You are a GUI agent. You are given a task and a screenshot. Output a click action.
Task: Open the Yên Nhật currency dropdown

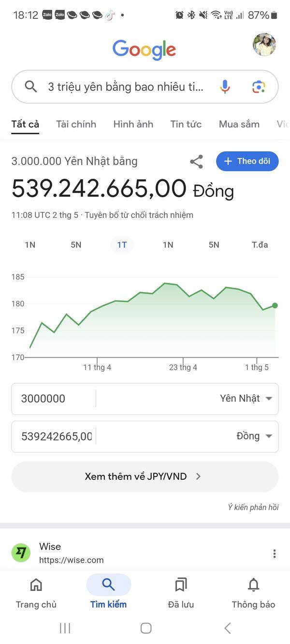(x=246, y=399)
